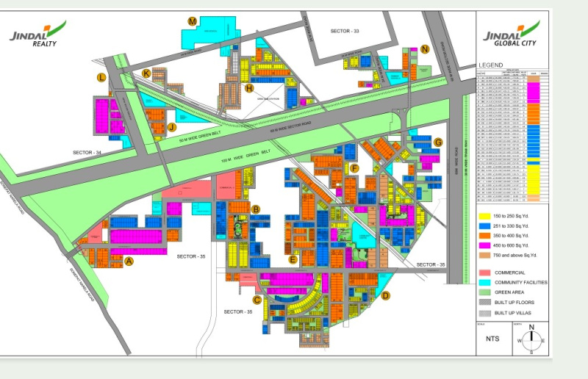Click the magenta 450 to 600 Sq.Yd. swatch
This screenshot has height=379, width=588.
485,245
